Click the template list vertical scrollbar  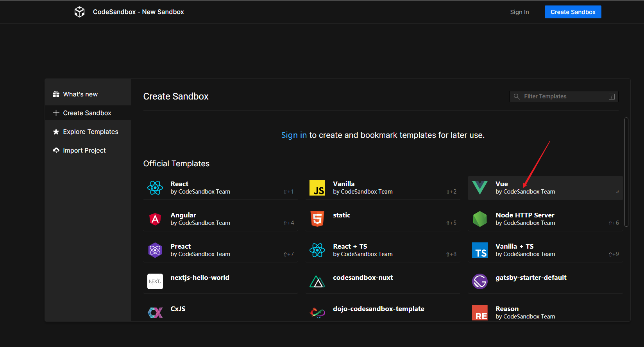pos(626,172)
